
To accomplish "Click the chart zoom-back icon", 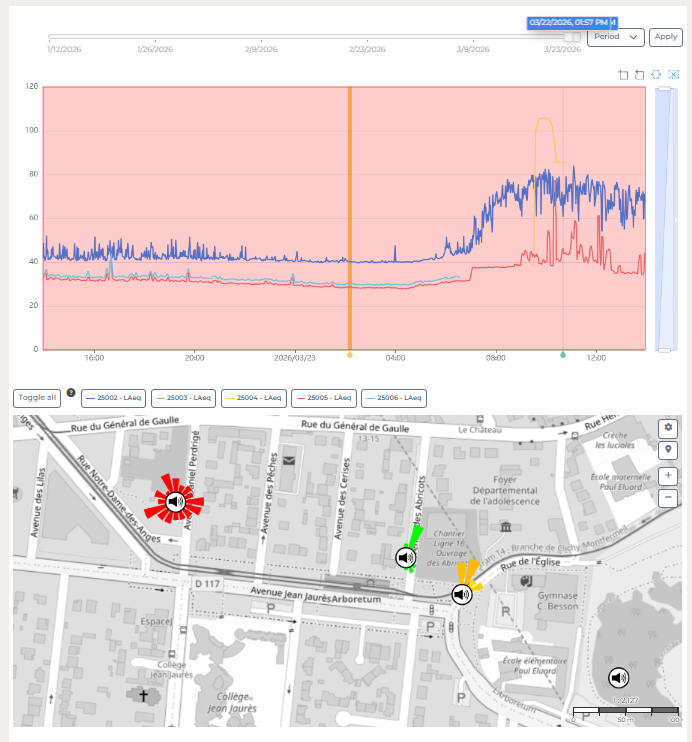I will (x=640, y=75).
